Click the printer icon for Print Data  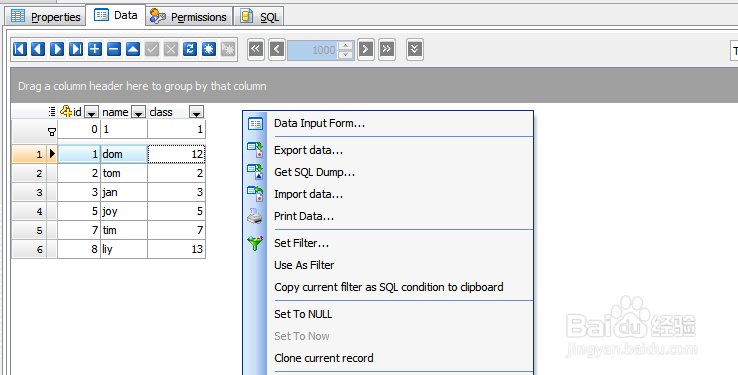click(x=255, y=216)
